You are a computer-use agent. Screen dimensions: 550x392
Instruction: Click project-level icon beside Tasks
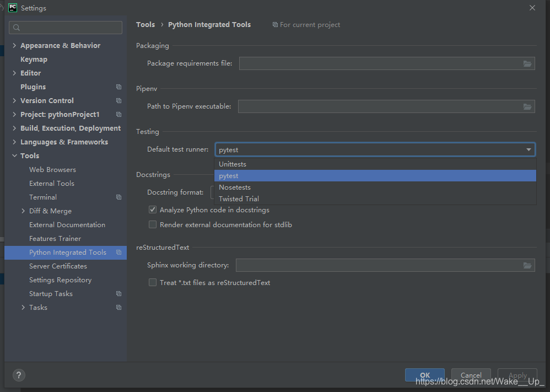point(119,308)
